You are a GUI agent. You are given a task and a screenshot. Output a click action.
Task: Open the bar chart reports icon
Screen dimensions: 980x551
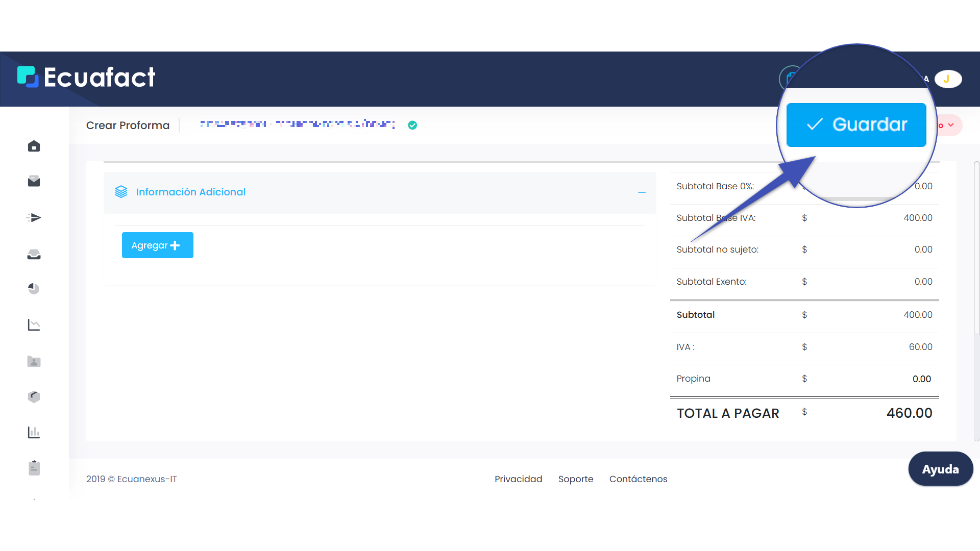point(34,433)
